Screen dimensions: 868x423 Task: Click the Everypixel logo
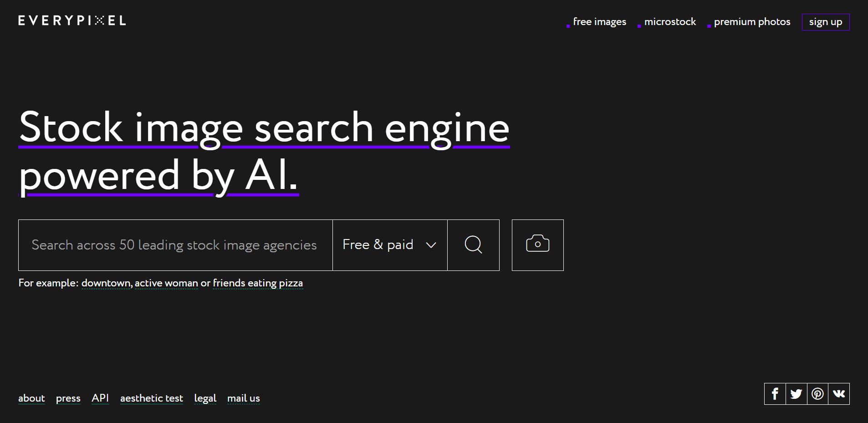(x=72, y=20)
